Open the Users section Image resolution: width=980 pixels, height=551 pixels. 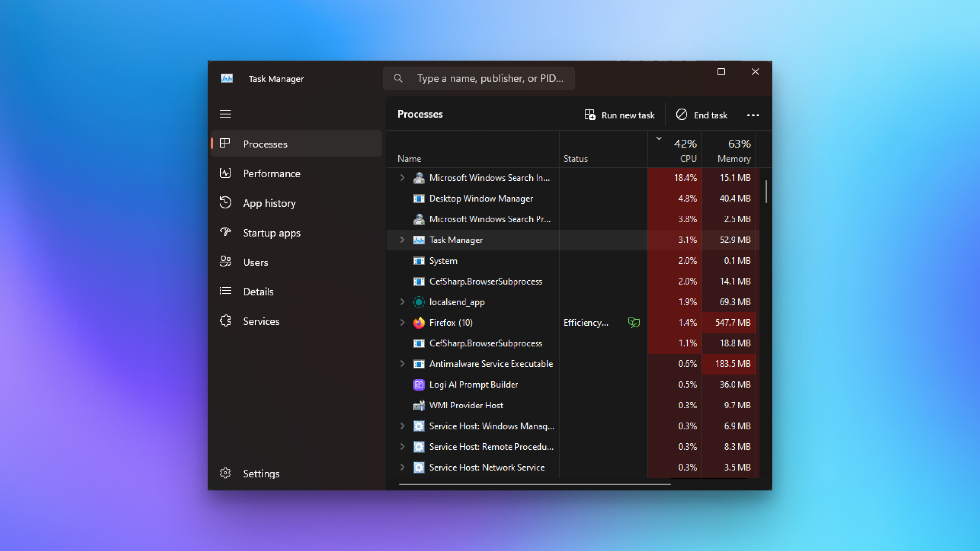[255, 262]
